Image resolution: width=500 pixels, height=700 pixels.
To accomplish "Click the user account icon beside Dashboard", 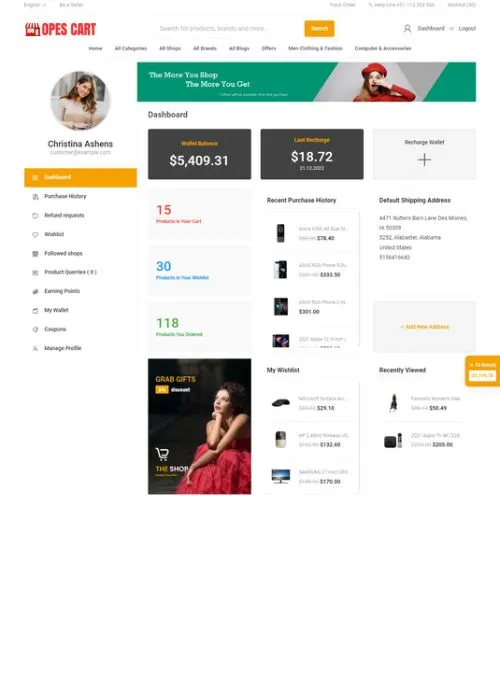I will coord(407,29).
